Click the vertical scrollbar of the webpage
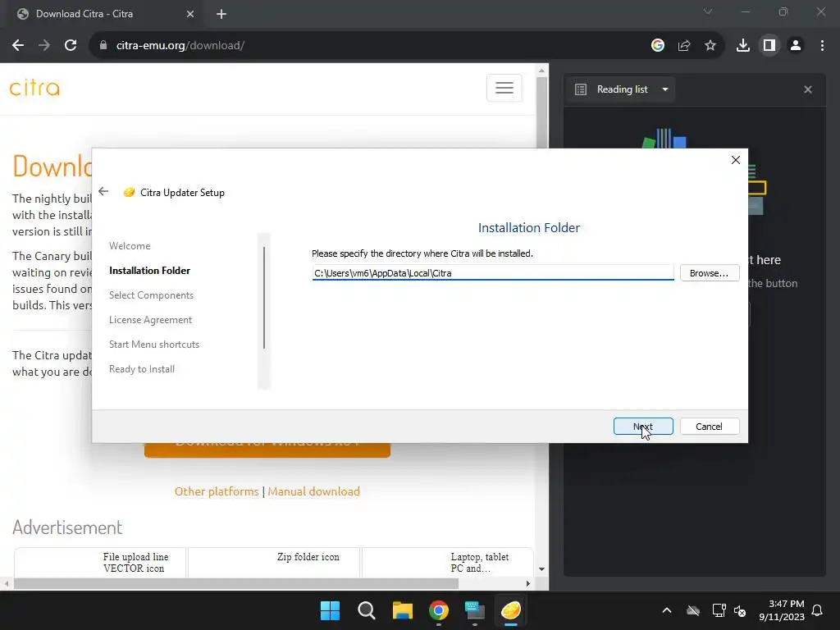The image size is (840, 630). click(541, 113)
